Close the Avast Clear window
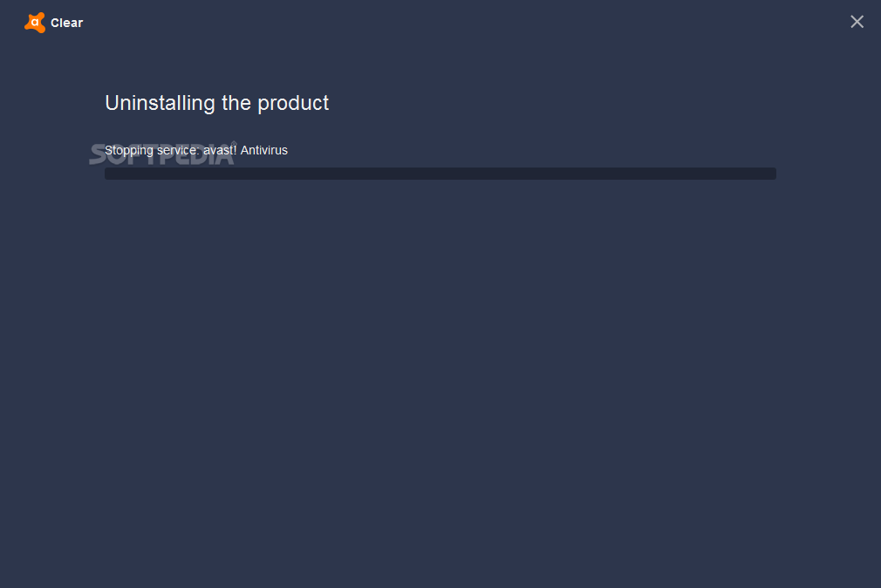Viewport: 881px width, 588px height. pyautogui.click(x=857, y=21)
